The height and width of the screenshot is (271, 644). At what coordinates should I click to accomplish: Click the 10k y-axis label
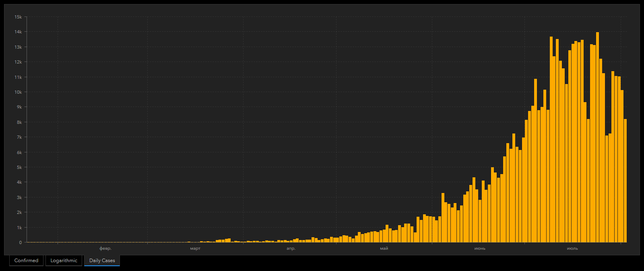pos(18,92)
